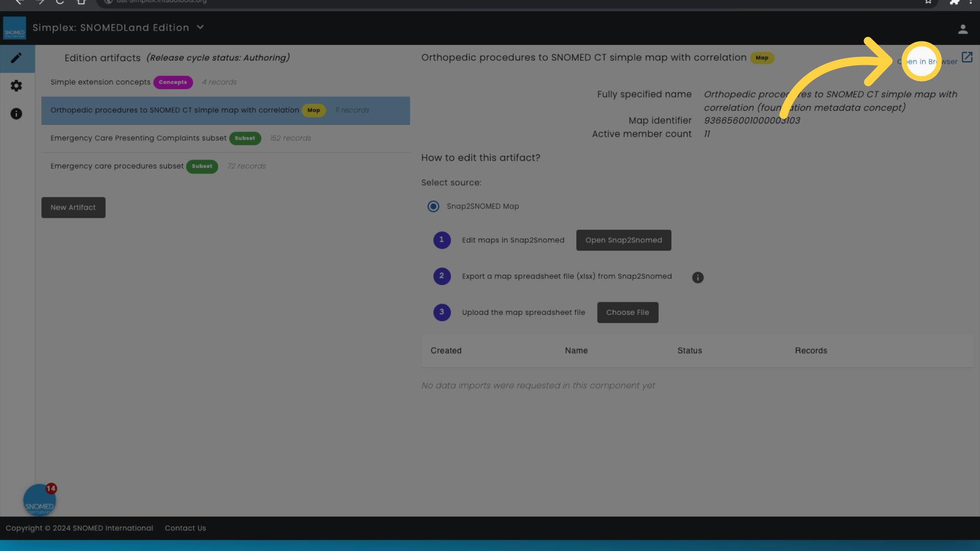Click the green Subset badge on Presenting Complaints
Screen dimensions: 980x551
(245, 139)
